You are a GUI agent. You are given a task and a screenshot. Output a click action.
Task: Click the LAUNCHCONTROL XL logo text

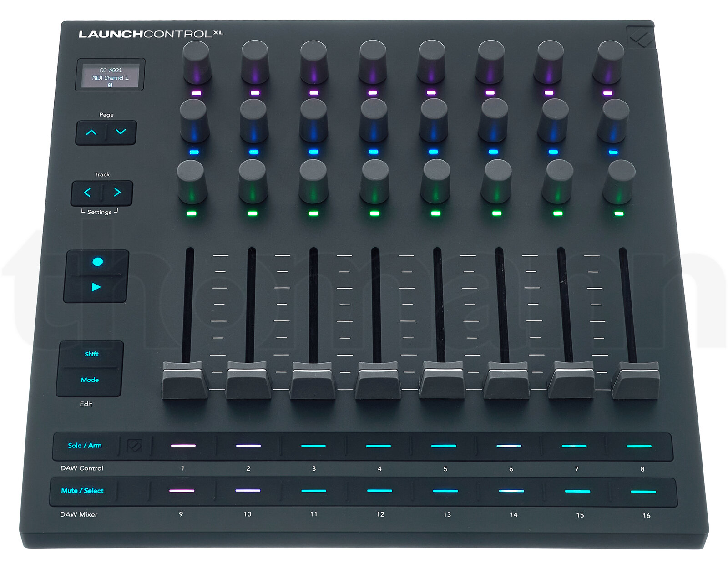click(151, 34)
